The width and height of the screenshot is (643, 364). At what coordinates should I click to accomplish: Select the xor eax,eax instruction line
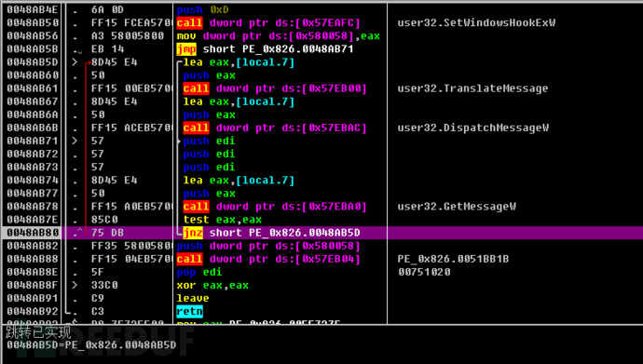tap(212, 285)
